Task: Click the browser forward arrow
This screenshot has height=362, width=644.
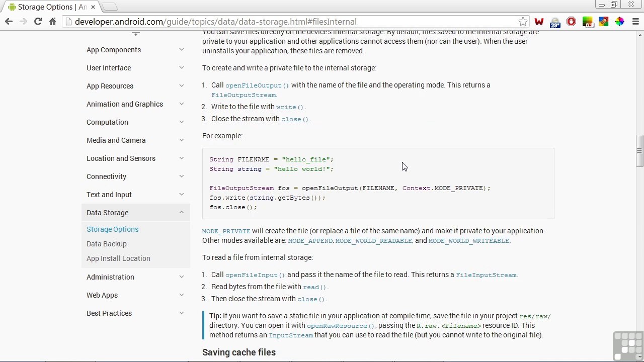Action: click(x=23, y=22)
